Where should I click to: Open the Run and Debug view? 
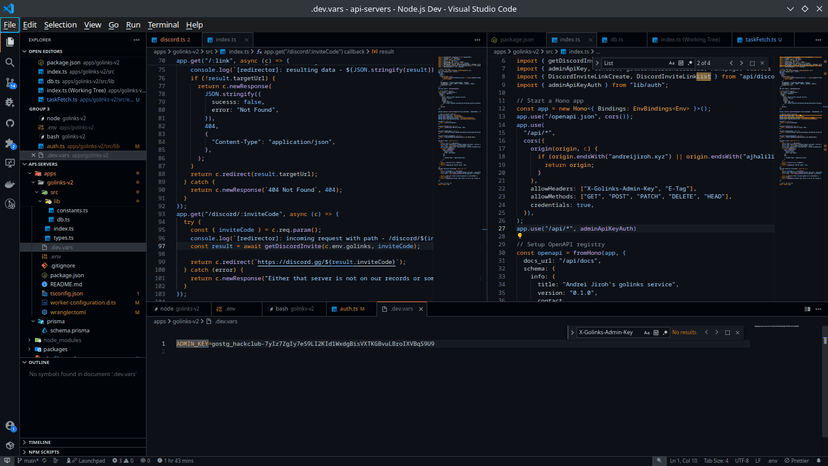(x=10, y=102)
